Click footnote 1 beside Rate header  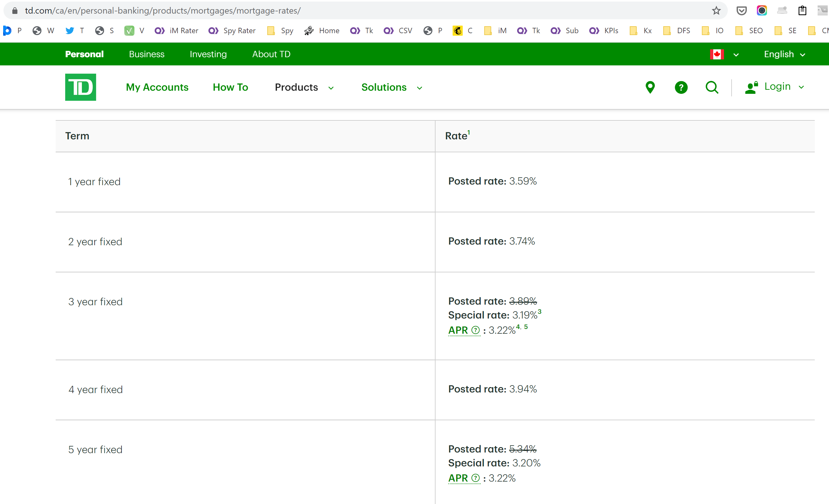[468, 132]
